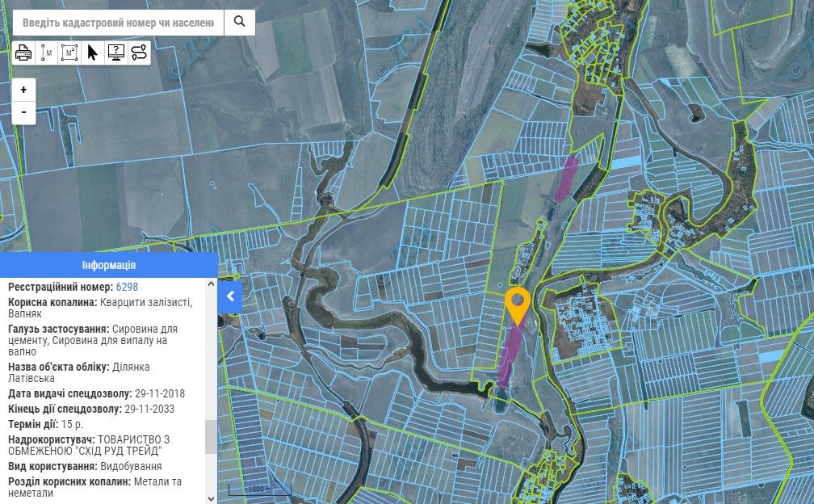Click the Інформація panel header
This screenshot has width=814, height=504.
pyautogui.click(x=109, y=265)
